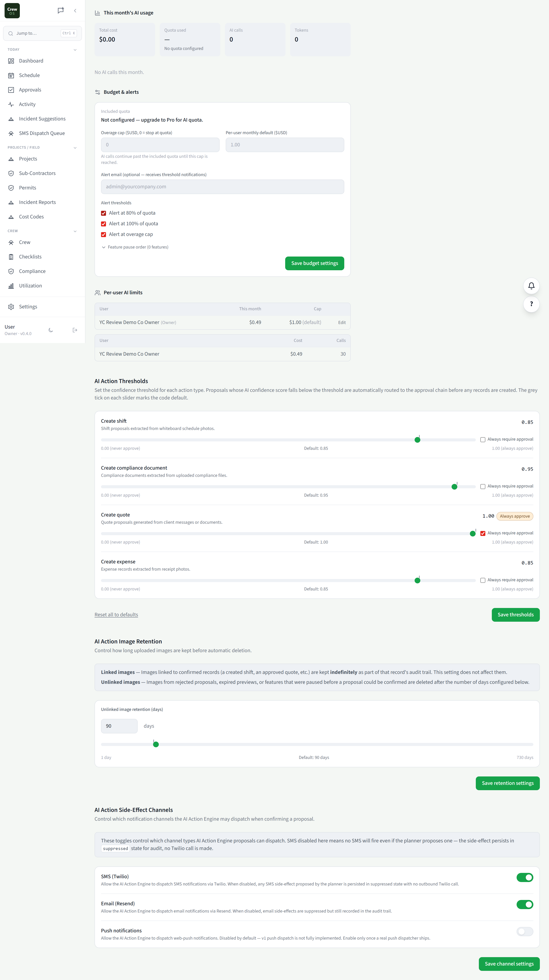This screenshot has width=549, height=980.
Task: Collapse sidebar with the left chevron
Action: tap(75, 11)
